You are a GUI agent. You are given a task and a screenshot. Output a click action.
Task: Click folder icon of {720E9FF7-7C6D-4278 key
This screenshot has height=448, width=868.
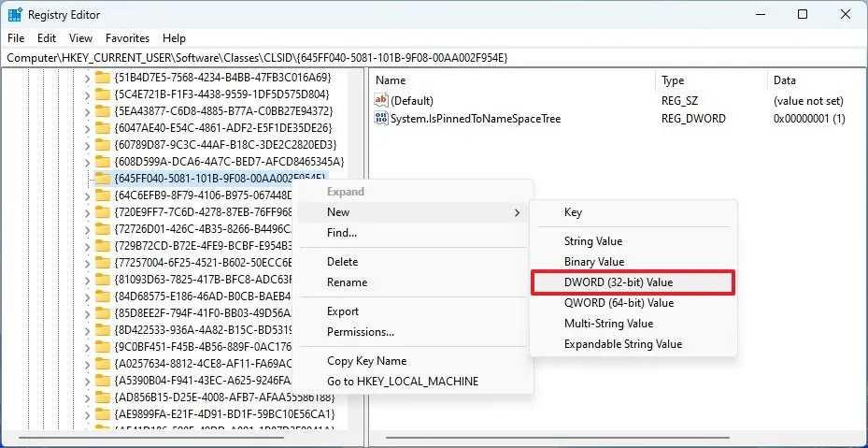tap(103, 211)
